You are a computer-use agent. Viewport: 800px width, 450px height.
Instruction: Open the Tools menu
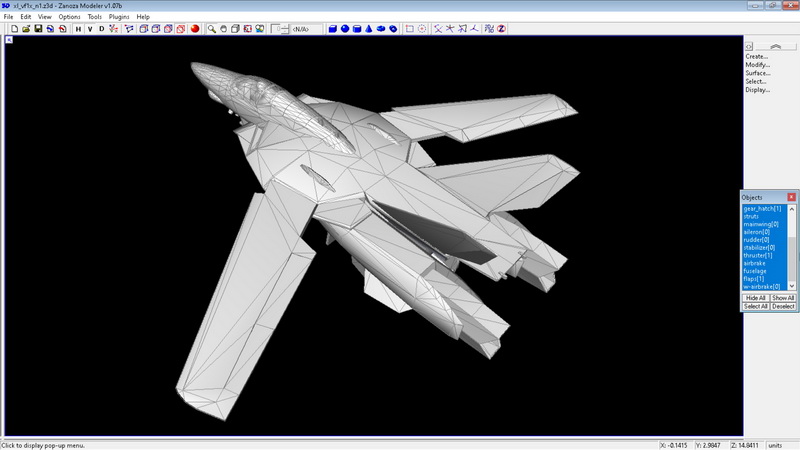coord(94,17)
